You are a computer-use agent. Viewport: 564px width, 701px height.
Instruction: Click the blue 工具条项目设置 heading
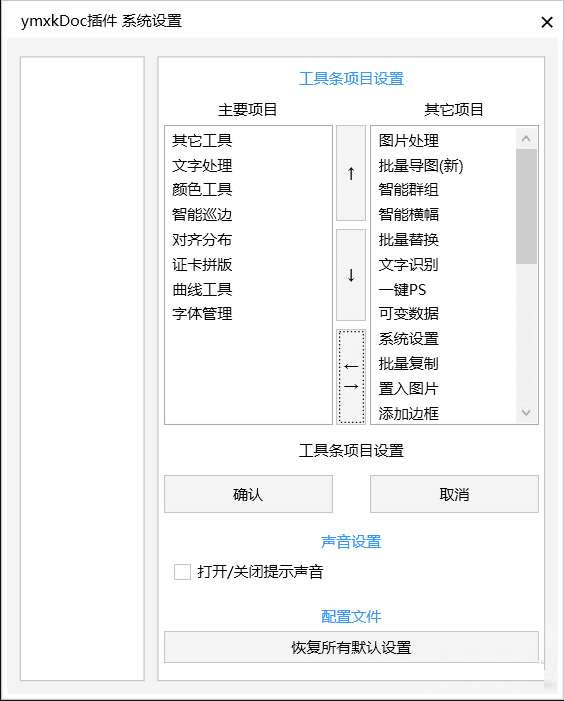351,79
